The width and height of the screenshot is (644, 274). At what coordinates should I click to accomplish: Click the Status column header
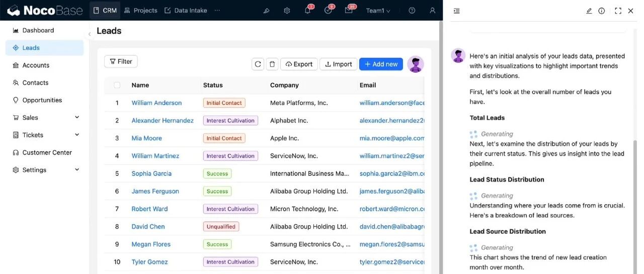(x=213, y=85)
